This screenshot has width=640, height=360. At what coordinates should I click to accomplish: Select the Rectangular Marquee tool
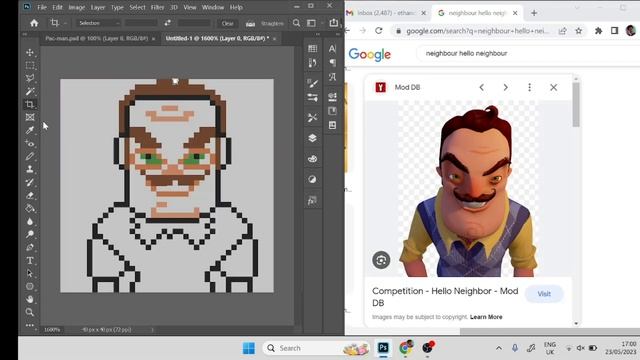point(30,65)
